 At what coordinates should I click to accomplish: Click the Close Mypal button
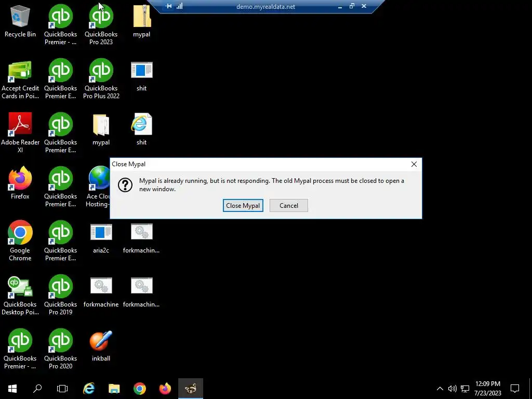point(243,206)
